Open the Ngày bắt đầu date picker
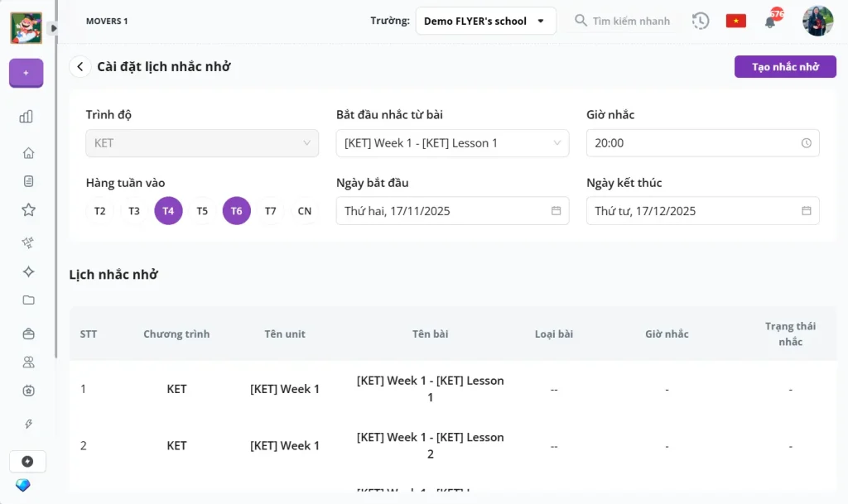 (x=452, y=211)
